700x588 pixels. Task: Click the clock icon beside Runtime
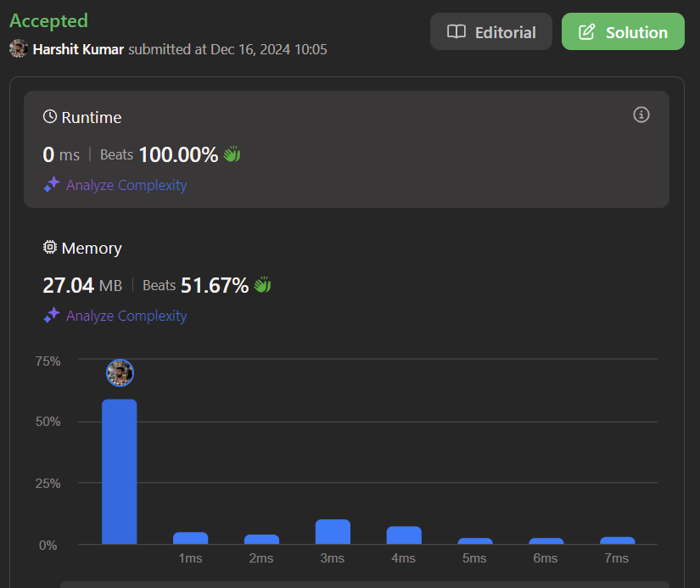point(50,117)
